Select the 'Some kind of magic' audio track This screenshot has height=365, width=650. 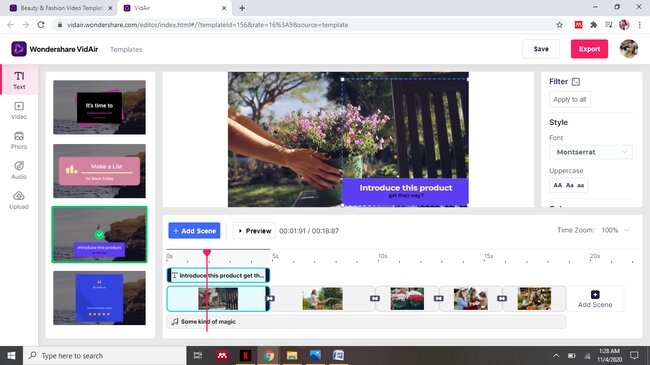(366, 321)
